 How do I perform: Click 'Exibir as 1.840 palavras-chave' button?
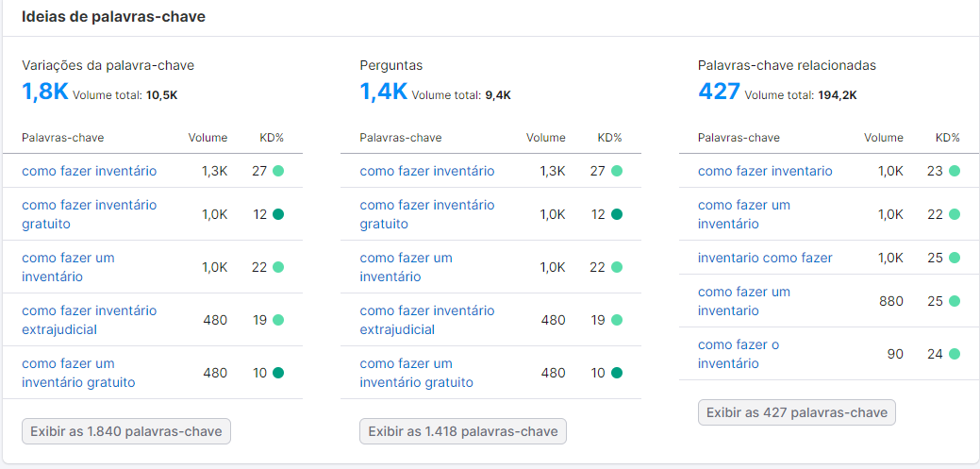point(126,431)
